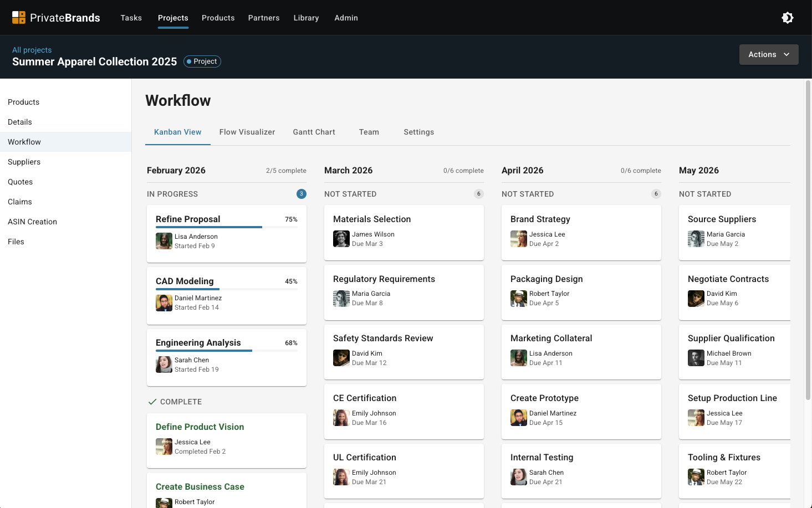
Task: Open the Actions dropdown menu
Action: 768,54
